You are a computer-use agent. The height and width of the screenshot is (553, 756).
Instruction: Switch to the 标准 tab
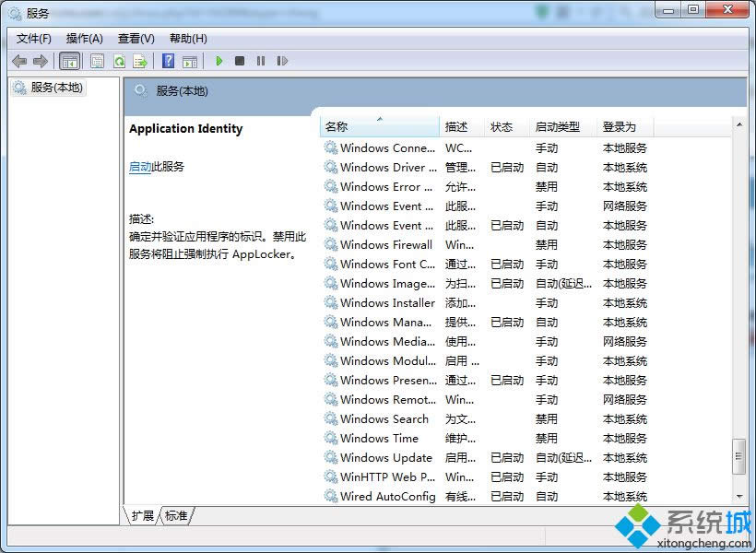point(176,516)
